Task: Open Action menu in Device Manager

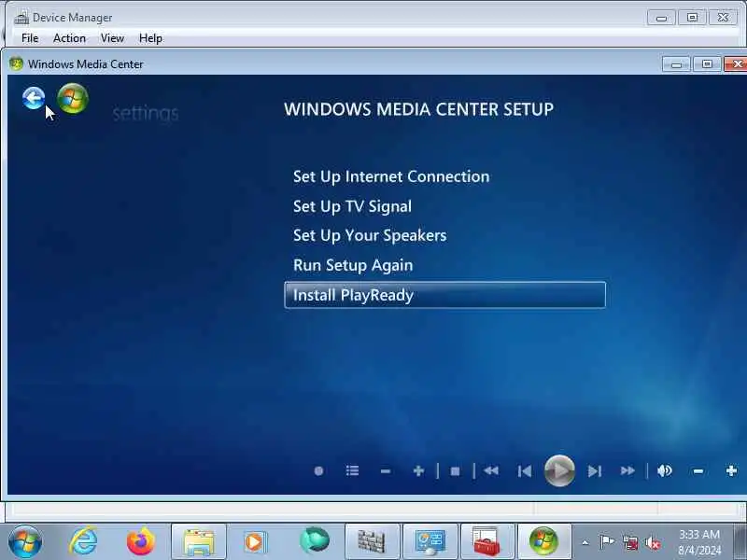Action: [69, 38]
